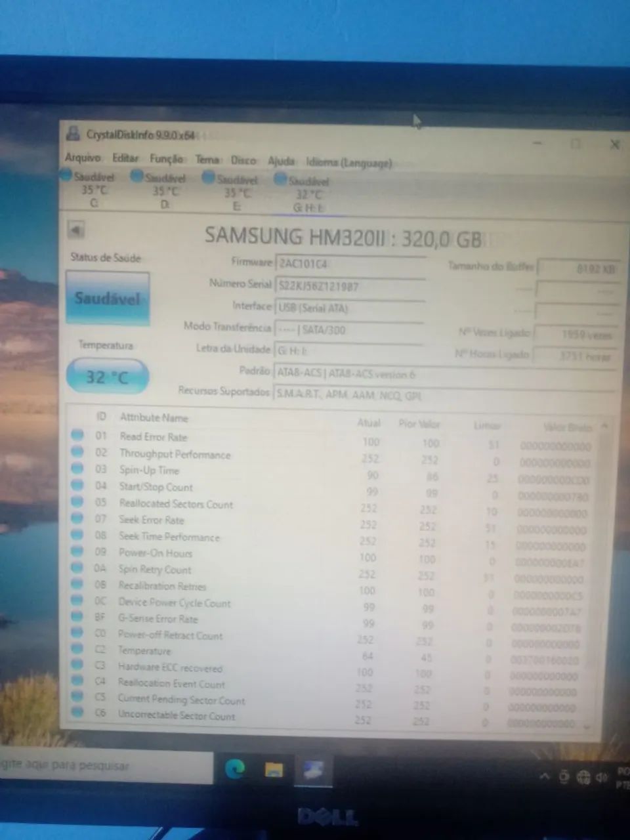Click the Windows taskbar search box

click(x=106, y=766)
